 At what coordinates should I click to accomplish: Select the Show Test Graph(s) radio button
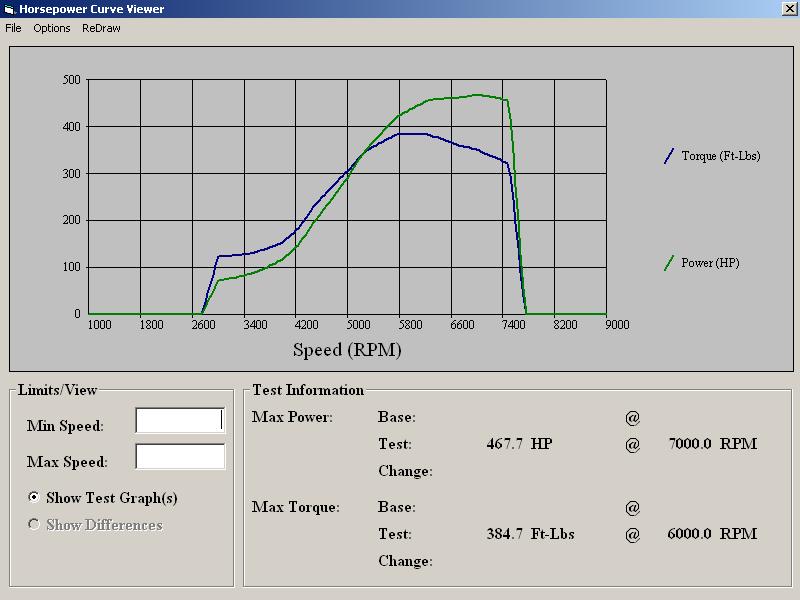point(35,498)
